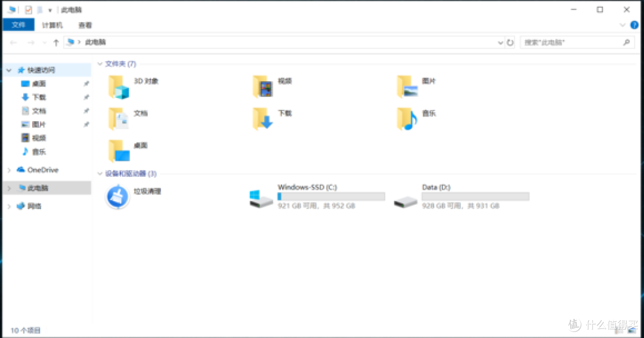The width and height of the screenshot is (644, 338).
Task: Click the 文档 icon in sidebar
Action: coord(26,110)
